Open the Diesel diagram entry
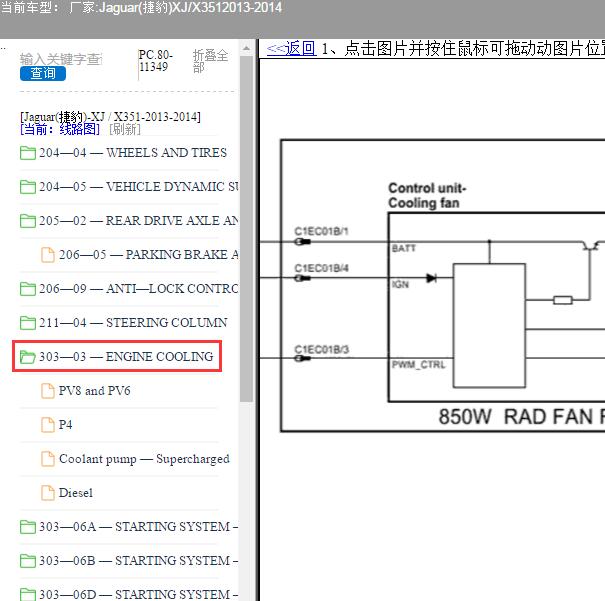605x601 pixels. (76, 493)
